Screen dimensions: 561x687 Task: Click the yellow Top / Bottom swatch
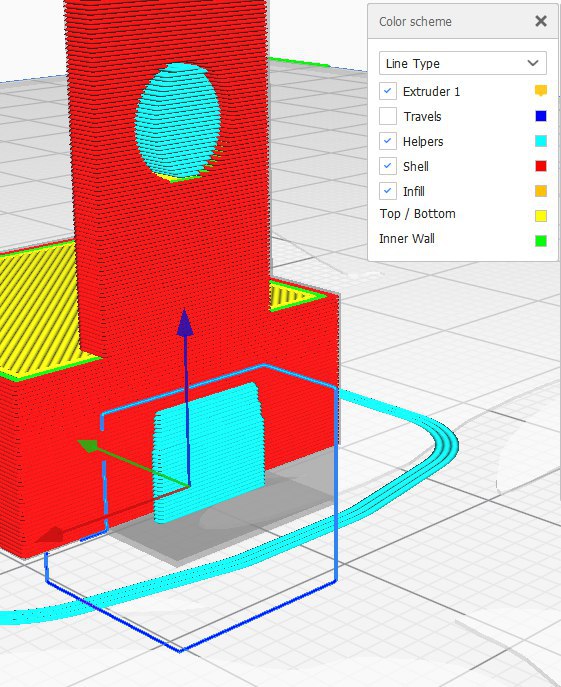pyautogui.click(x=541, y=216)
